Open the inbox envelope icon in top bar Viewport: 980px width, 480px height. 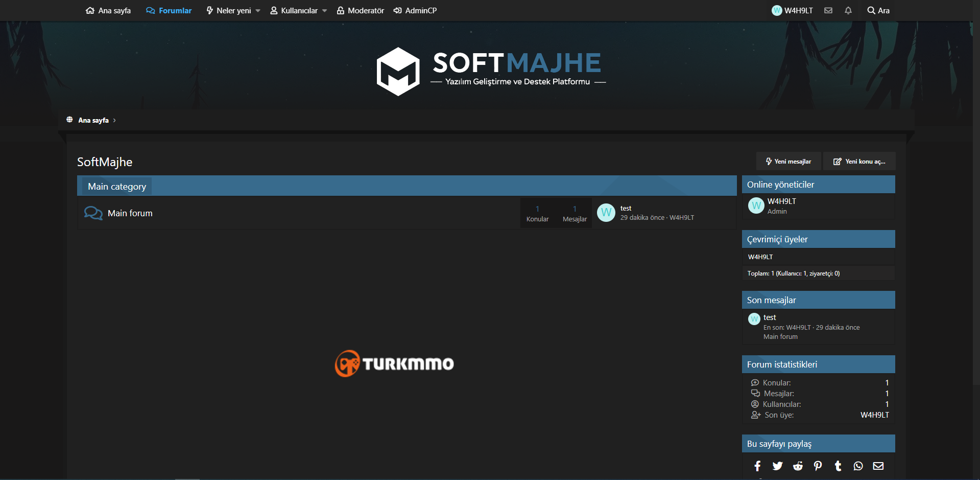pos(828,10)
